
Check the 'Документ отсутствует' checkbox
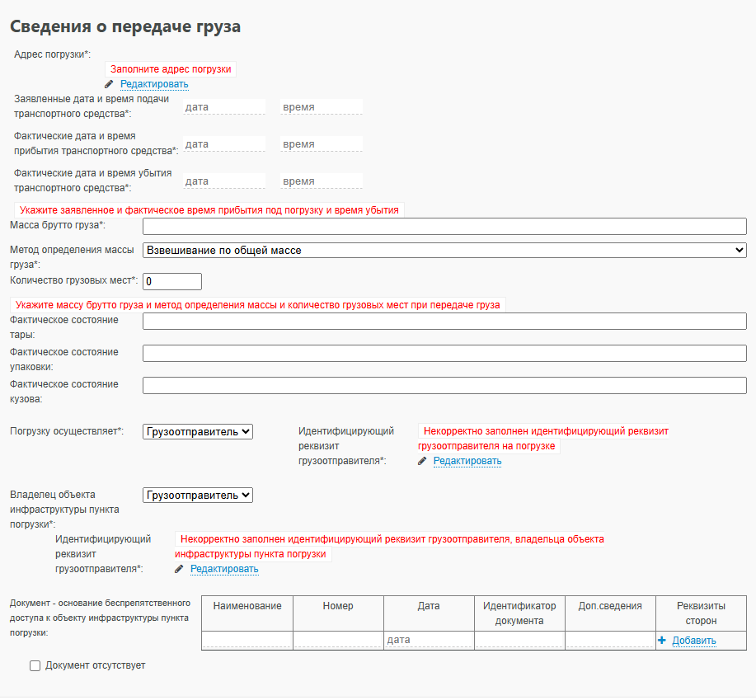(35, 665)
